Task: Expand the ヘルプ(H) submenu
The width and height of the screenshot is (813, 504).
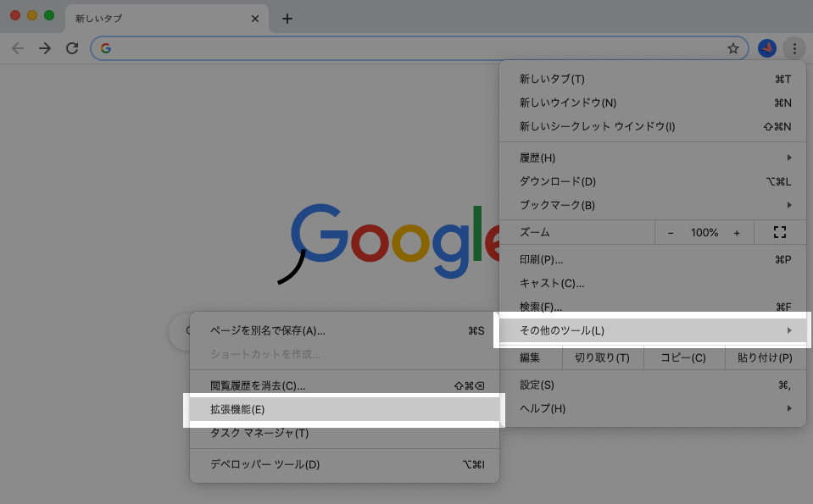Action: coord(653,408)
